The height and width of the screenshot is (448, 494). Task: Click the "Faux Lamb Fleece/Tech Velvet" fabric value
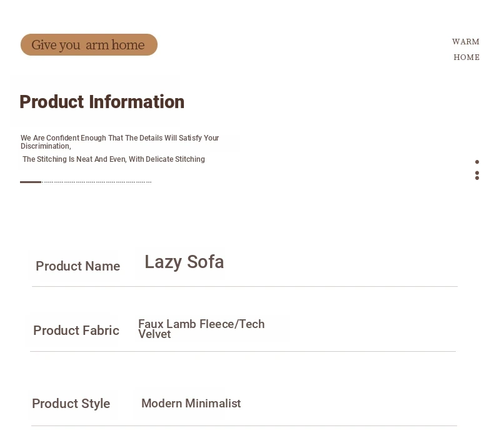(201, 329)
